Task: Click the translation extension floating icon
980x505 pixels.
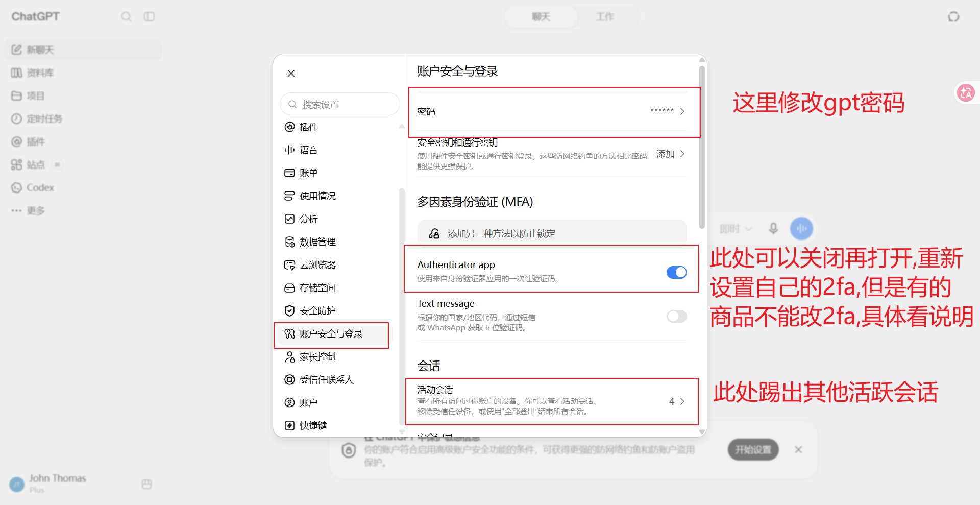Action: [966, 93]
